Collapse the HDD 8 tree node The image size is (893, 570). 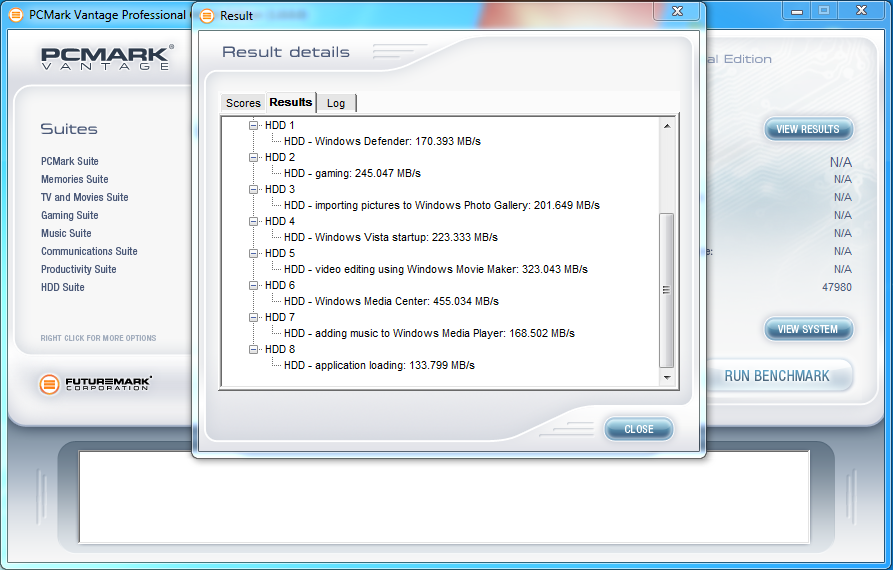pos(253,349)
